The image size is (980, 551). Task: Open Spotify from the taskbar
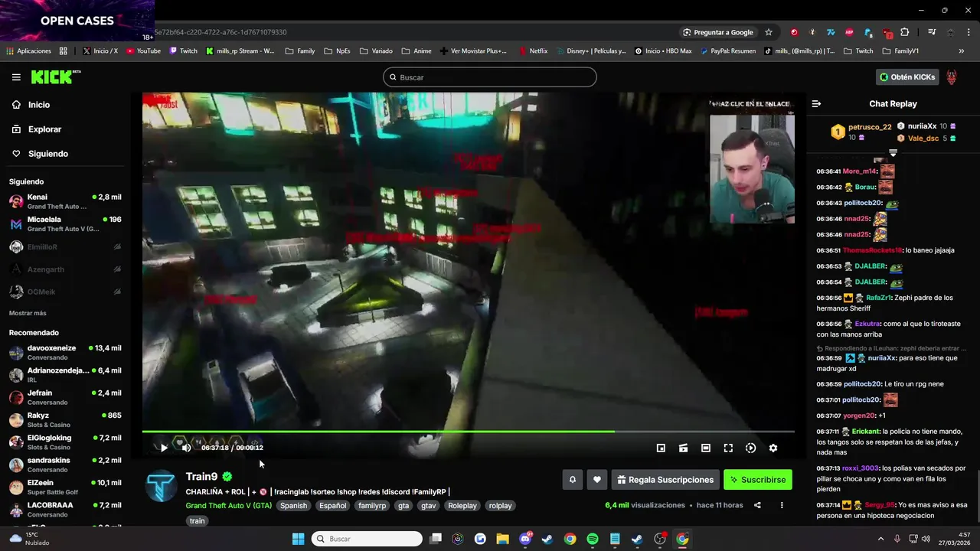(x=593, y=539)
